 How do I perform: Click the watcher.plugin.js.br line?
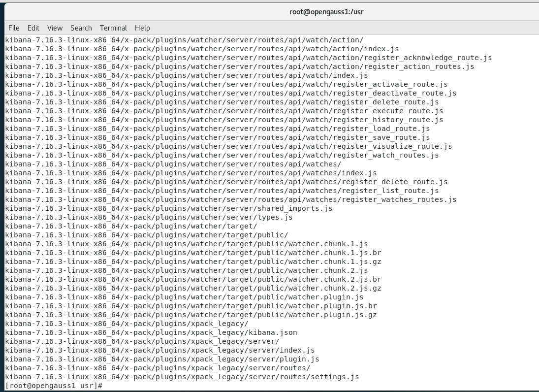coord(191,306)
